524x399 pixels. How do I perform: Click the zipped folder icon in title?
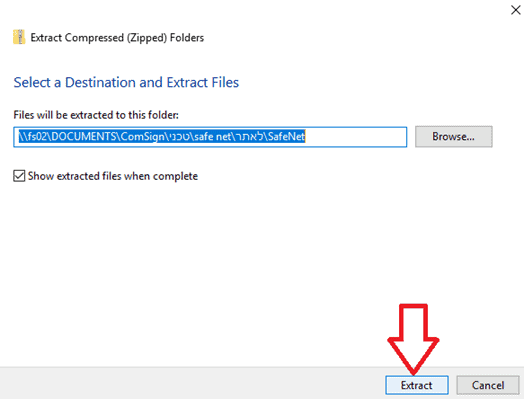pyautogui.click(x=19, y=37)
